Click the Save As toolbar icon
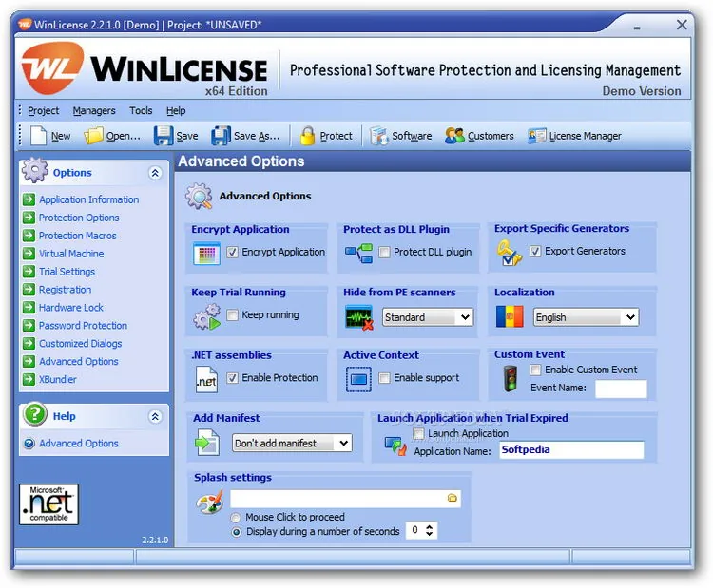This screenshot has width=713, height=588. 221,136
